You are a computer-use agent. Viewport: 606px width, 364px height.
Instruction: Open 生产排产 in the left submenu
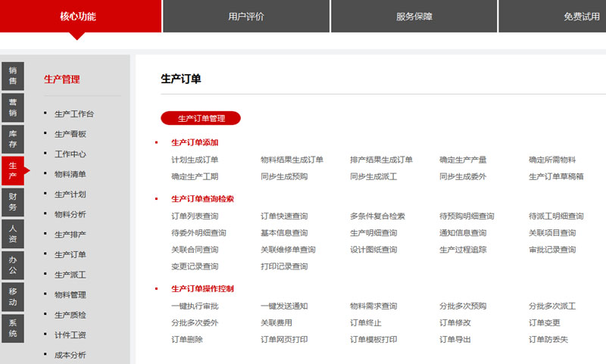pos(70,235)
